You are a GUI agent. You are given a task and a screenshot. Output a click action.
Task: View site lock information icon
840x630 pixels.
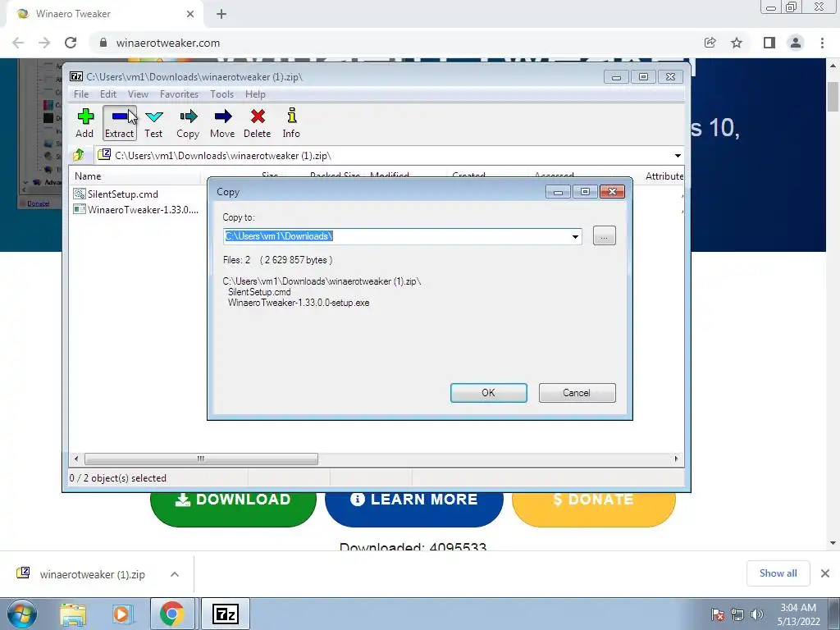point(103,43)
